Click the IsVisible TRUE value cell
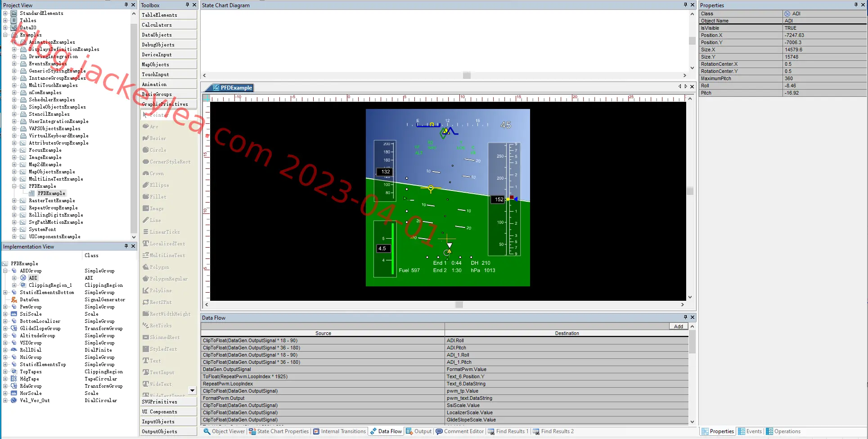This screenshot has width=868, height=439. coord(824,28)
